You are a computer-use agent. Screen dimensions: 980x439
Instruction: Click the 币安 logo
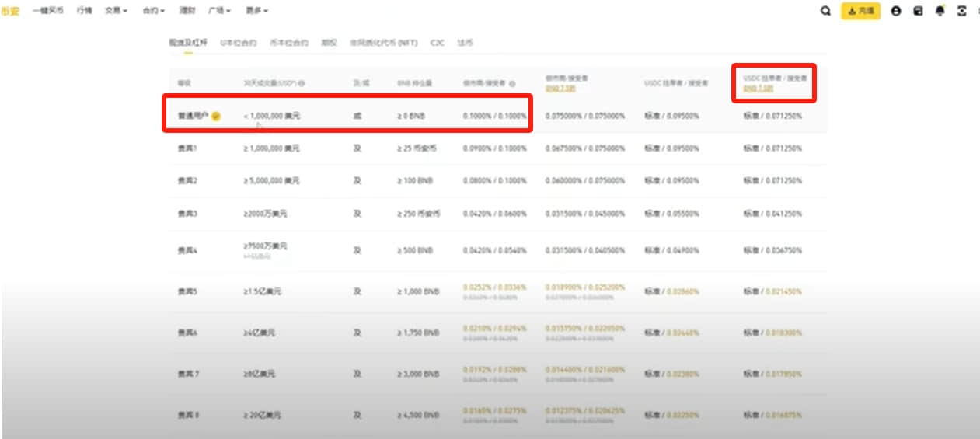(10, 11)
